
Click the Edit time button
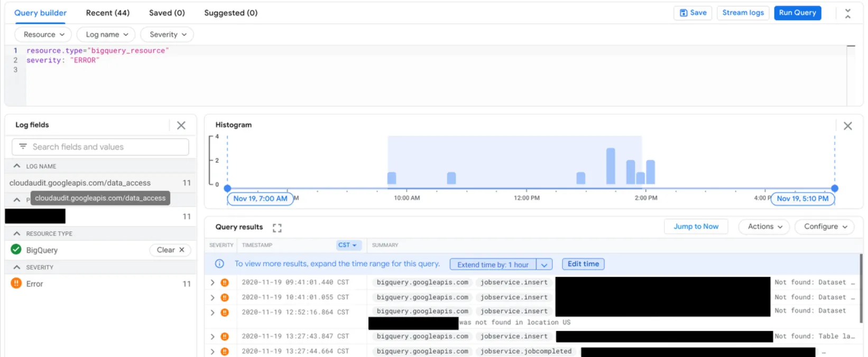(583, 264)
